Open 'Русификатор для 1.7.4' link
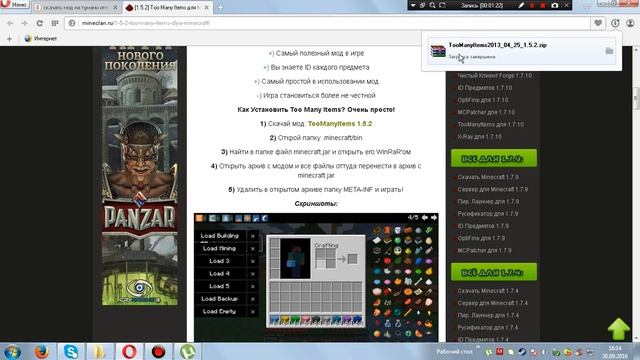Screen dimensions: 640x360 (x=487, y=328)
